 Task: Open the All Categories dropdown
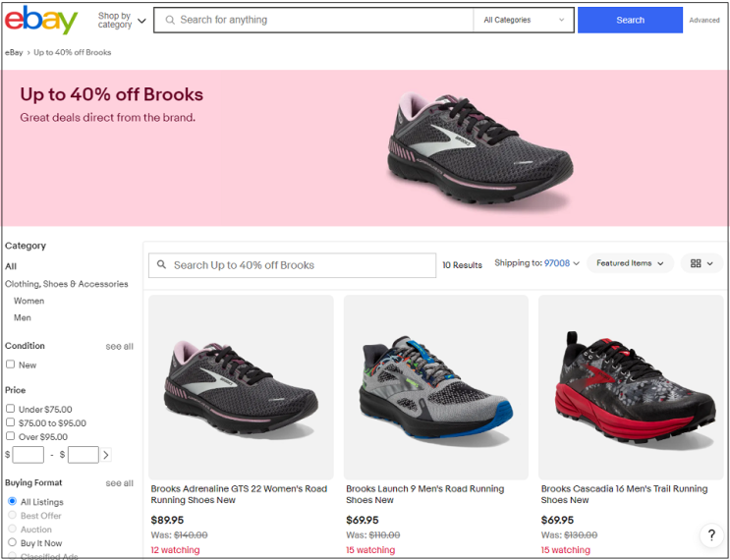tap(524, 20)
